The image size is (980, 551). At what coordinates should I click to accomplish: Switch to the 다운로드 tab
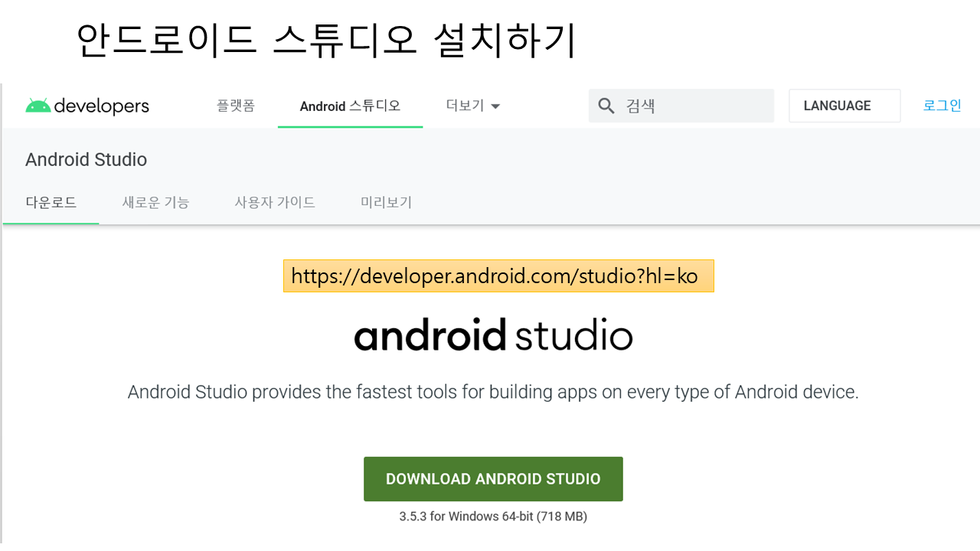click(51, 203)
